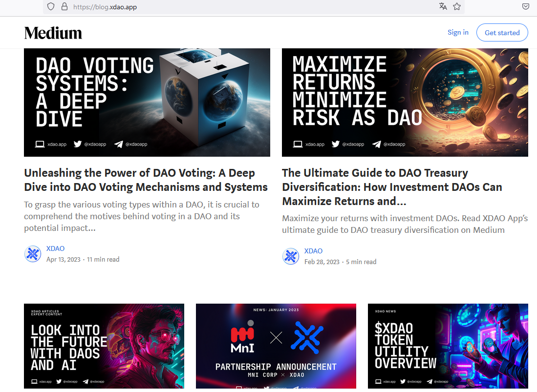Click the Sign in link

click(458, 32)
